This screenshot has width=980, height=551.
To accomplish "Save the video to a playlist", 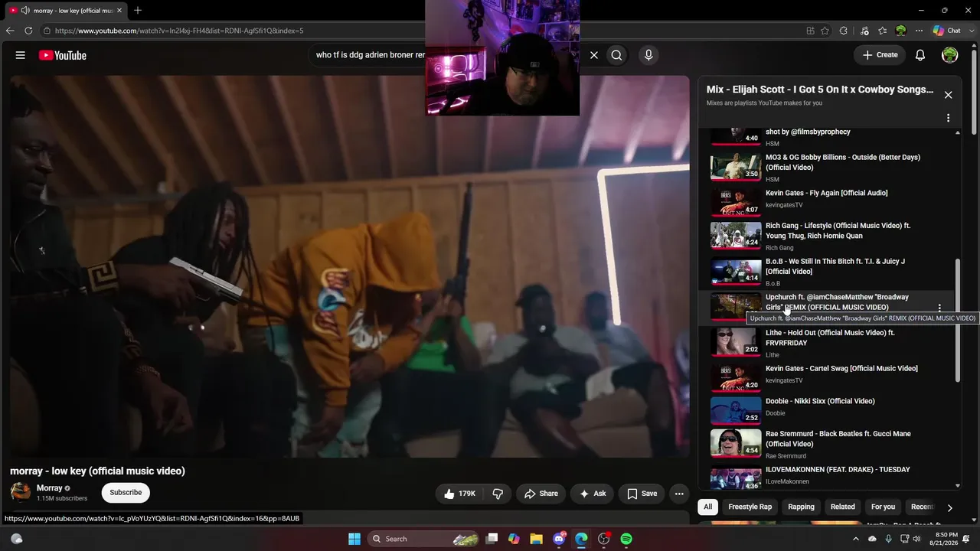I will (642, 494).
